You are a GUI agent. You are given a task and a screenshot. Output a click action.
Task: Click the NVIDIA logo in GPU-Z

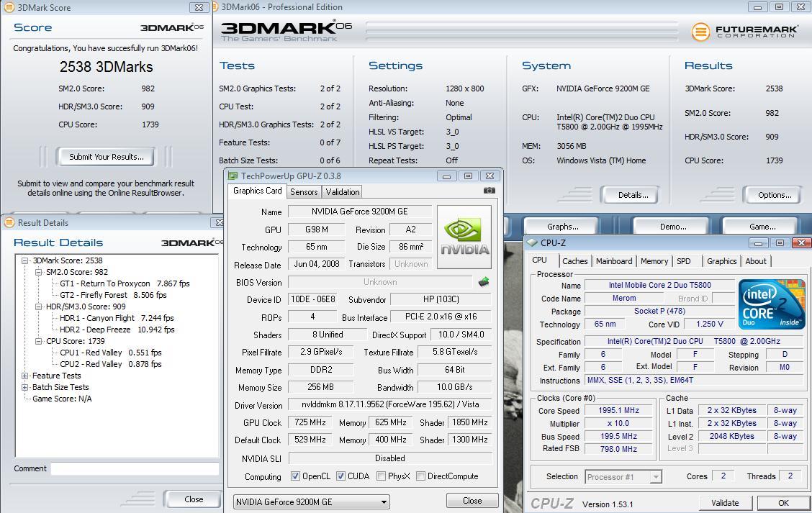tap(464, 237)
